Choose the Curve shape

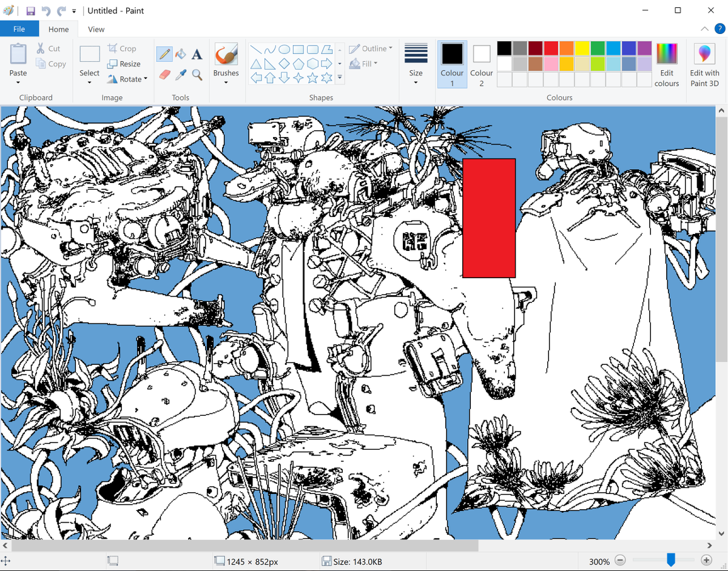(x=270, y=49)
